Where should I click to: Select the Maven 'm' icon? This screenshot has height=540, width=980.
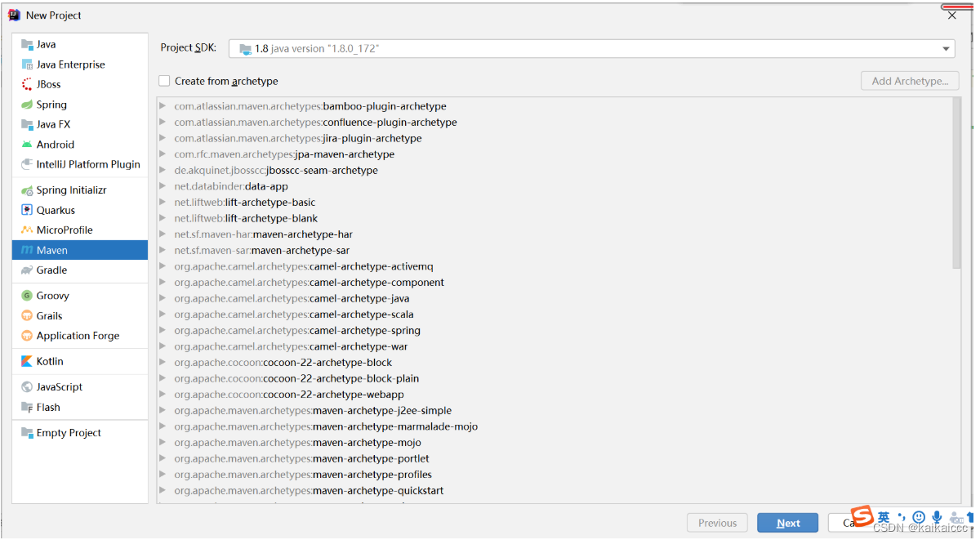(x=28, y=250)
